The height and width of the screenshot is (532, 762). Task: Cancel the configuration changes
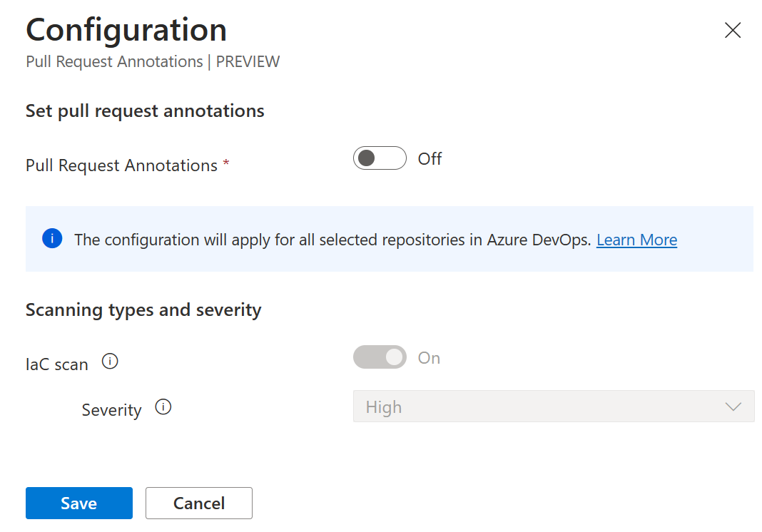click(199, 503)
